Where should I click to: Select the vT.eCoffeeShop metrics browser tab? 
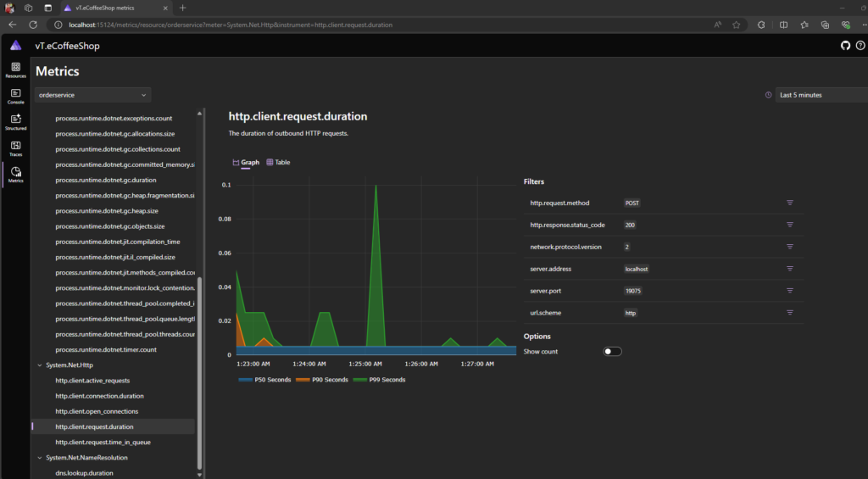coord(116,8)
